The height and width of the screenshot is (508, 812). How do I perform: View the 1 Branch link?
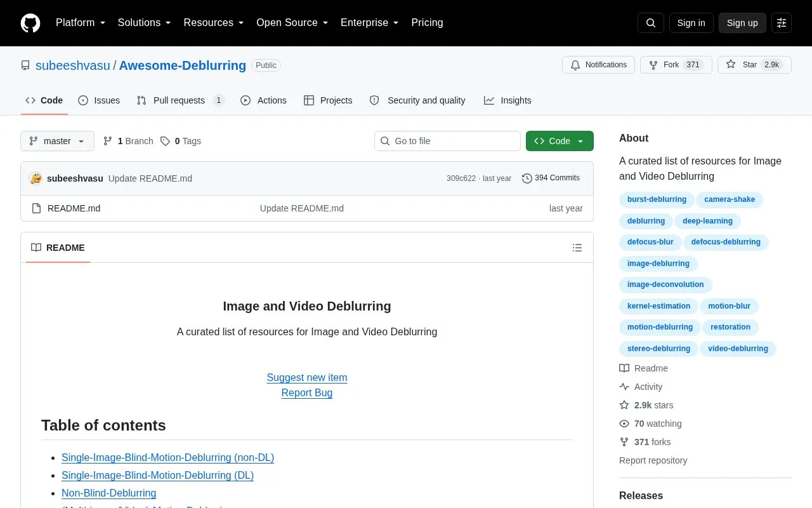[x=128, y=141]
